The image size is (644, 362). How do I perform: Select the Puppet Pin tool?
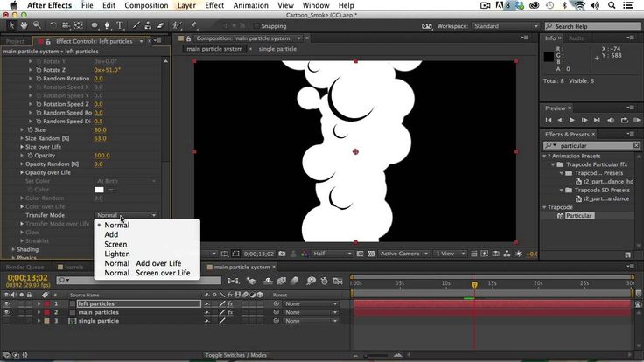[193, 25]
